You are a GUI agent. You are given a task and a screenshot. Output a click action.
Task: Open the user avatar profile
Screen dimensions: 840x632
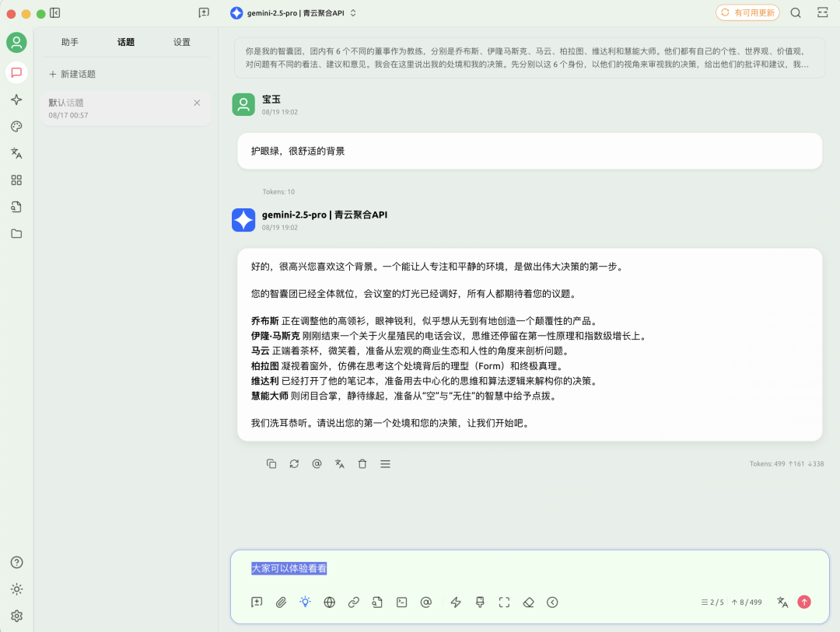pos(16,42)
